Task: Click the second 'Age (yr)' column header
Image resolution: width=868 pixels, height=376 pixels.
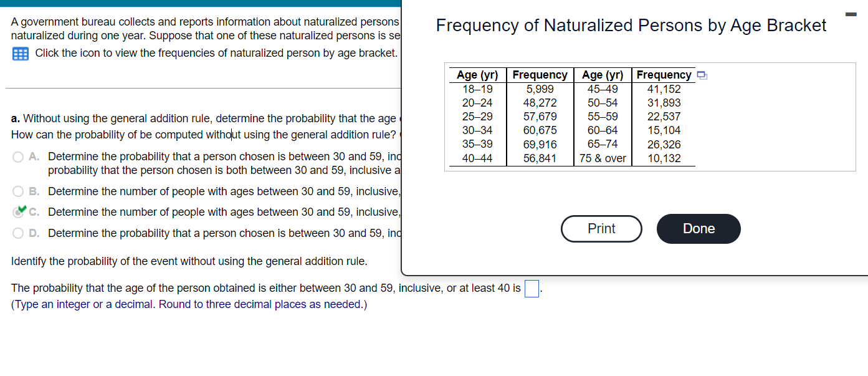Action: pos(603,75)
